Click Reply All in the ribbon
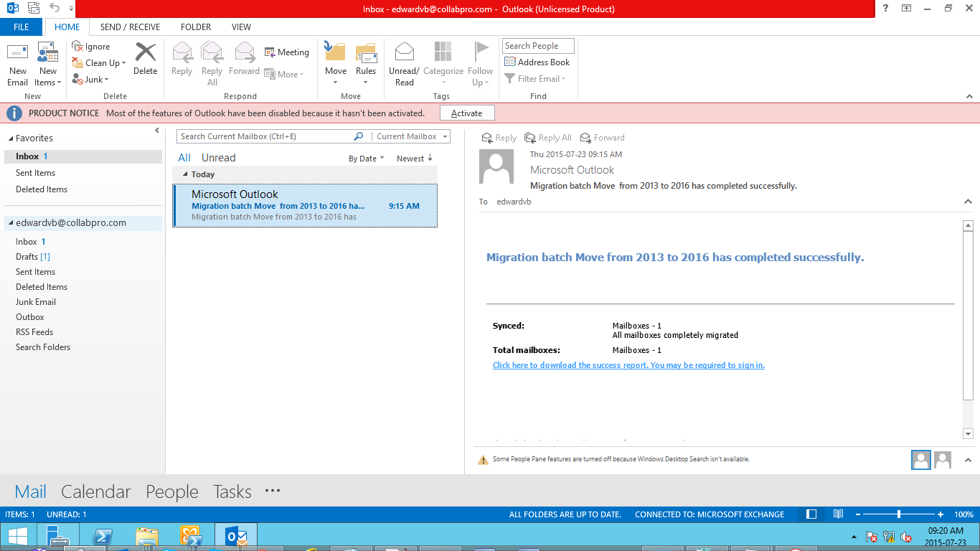980x551 pixels. pyautogui.click(x=212, y=65)
